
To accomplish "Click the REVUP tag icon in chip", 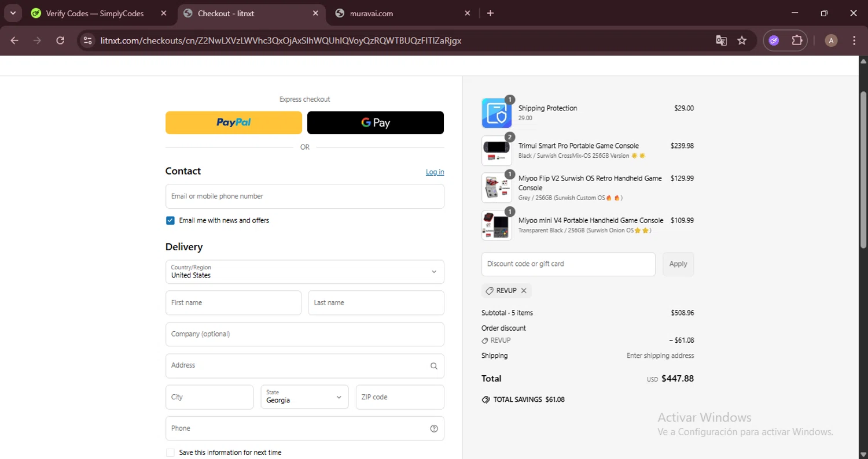I will (490, 291).
